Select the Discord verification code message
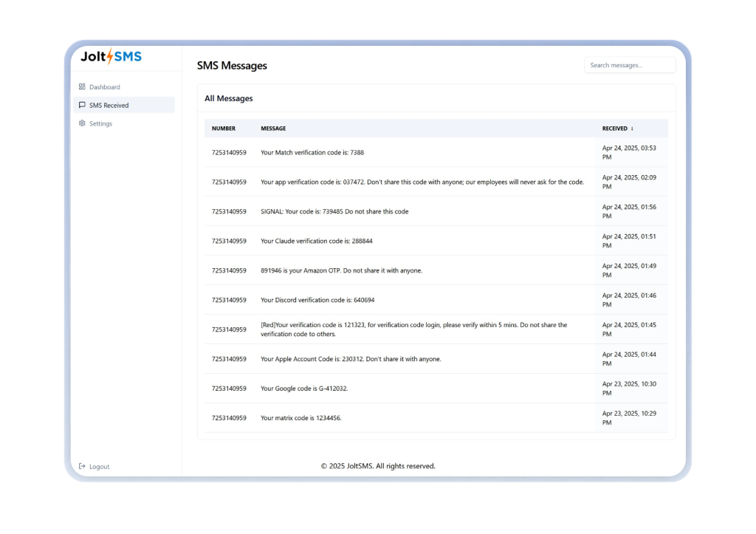This screenshot has width=756, height=534. (317, 300)
